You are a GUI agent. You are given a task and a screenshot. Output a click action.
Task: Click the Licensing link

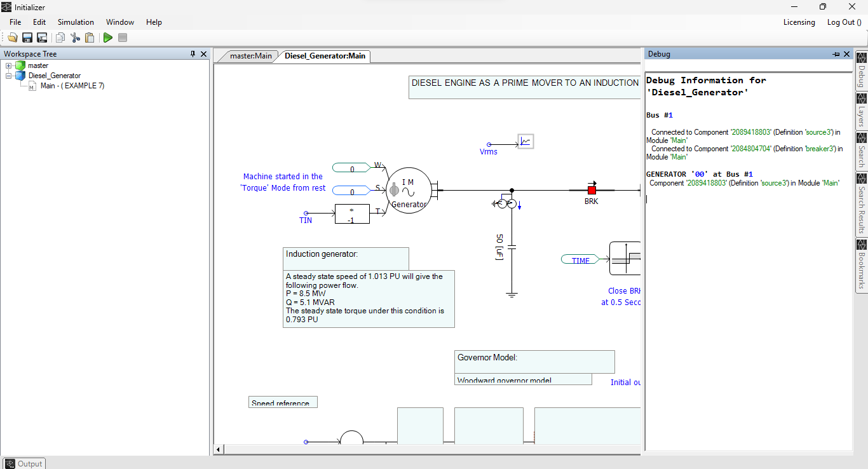coord(799,22)
